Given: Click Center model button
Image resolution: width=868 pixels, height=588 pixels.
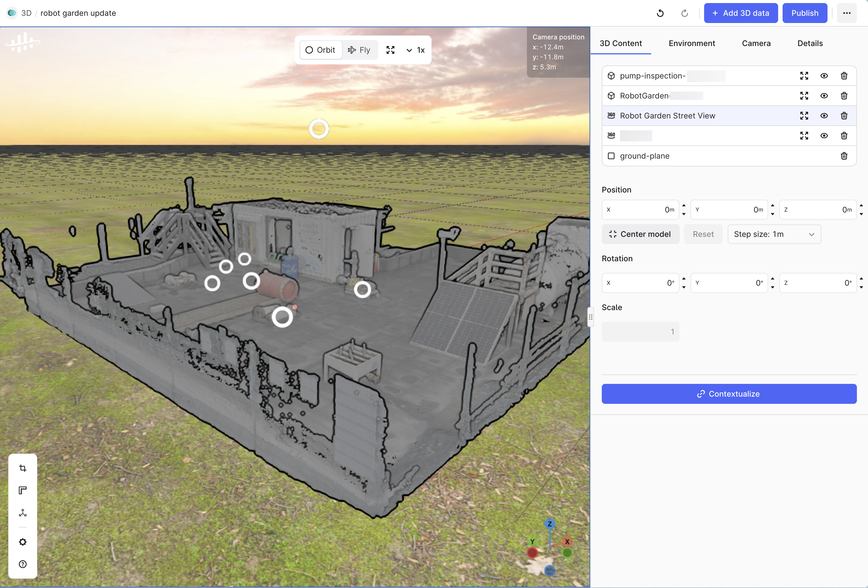Looking at the screenshot, I should (640, 234).
